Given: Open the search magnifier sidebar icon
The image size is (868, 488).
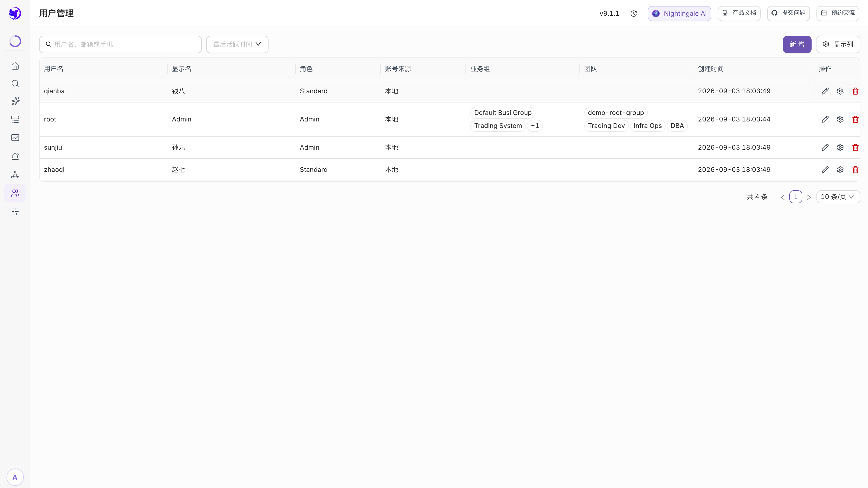Looking at the screenshot, I should [15, 84].
